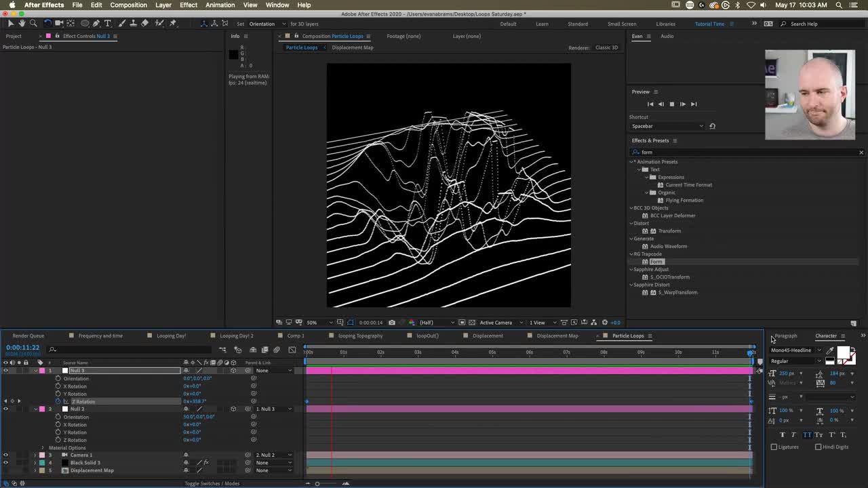The width and height of the screenshot is (868, 488).
Task: Expand Material Options under Null 2
Action: click(x=42, y=447)
